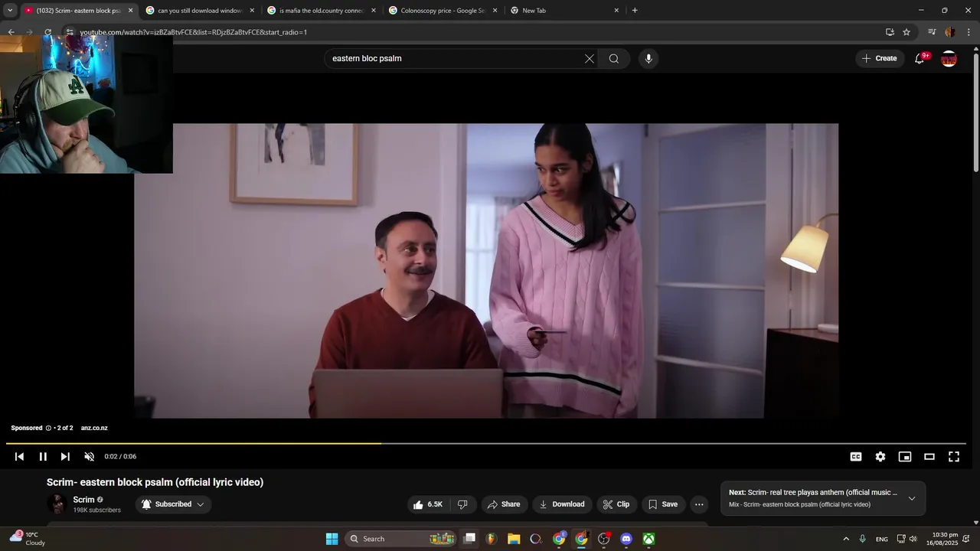Install YouTube app from address bar icon

tap(890, 32)
